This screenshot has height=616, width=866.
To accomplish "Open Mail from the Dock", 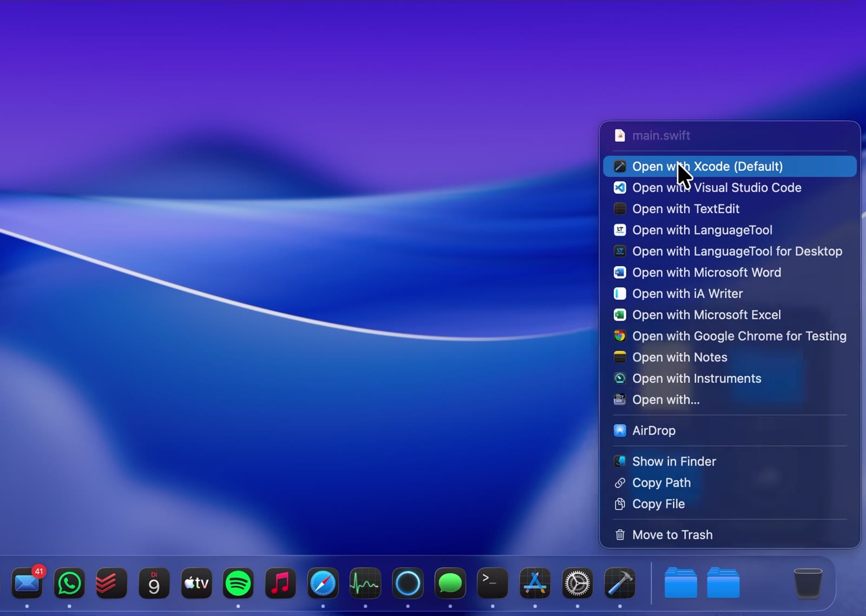I will point(27,583).
